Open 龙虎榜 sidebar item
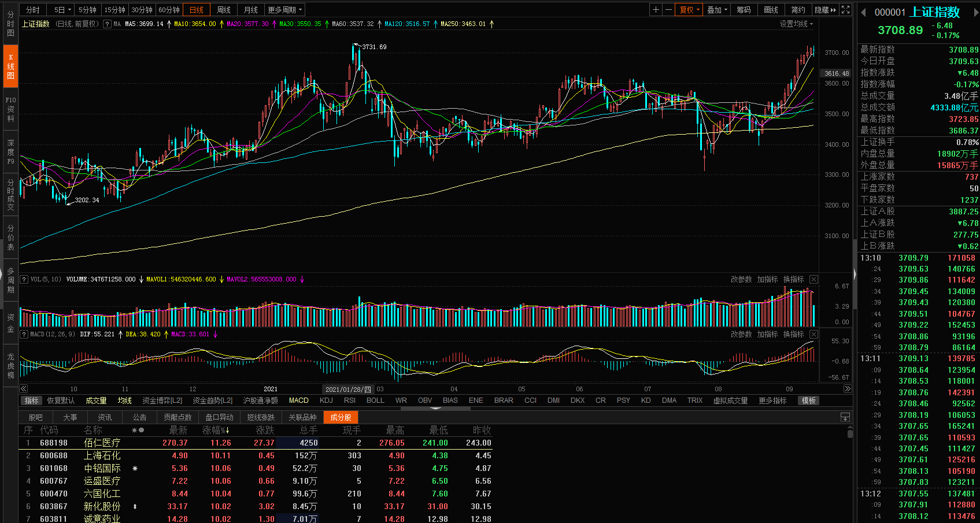 point(10,366)
